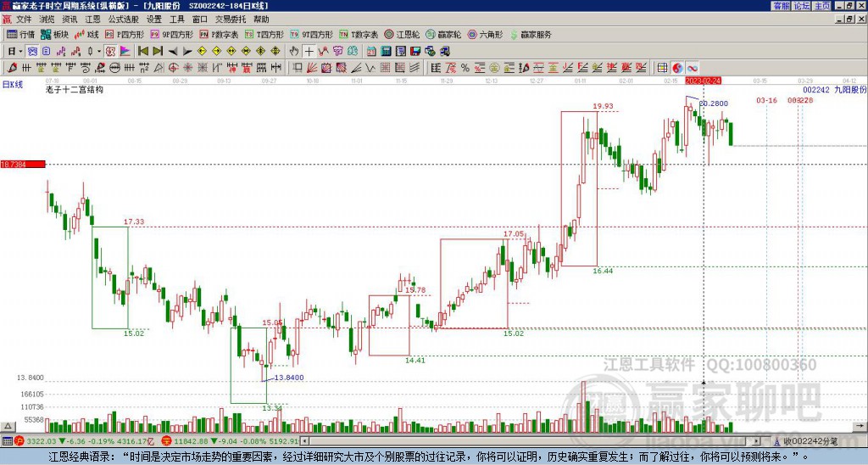The image size is (868, 465).
Task: Open the calculator icon
Action: (x=386, y=52)
